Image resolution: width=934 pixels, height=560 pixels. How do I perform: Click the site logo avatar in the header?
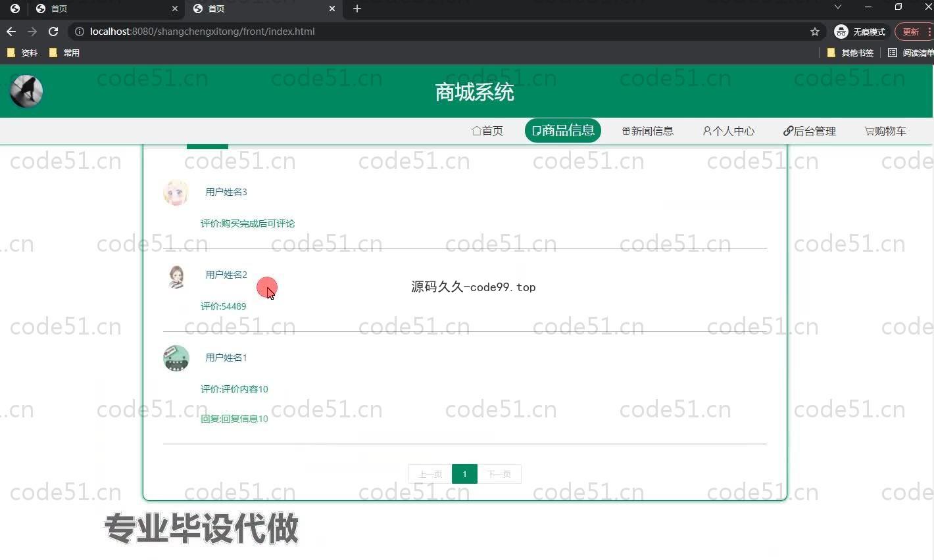(x=26, y=91)
